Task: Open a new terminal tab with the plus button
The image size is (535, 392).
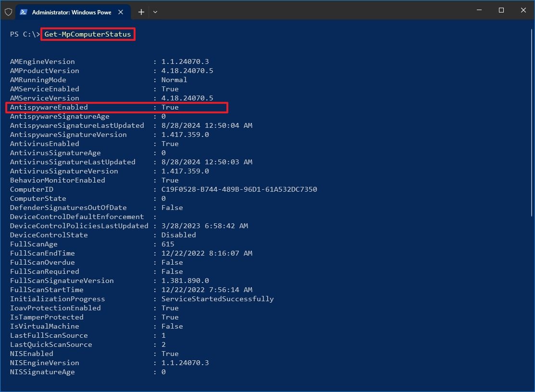Action: click(x=141, y=12)
